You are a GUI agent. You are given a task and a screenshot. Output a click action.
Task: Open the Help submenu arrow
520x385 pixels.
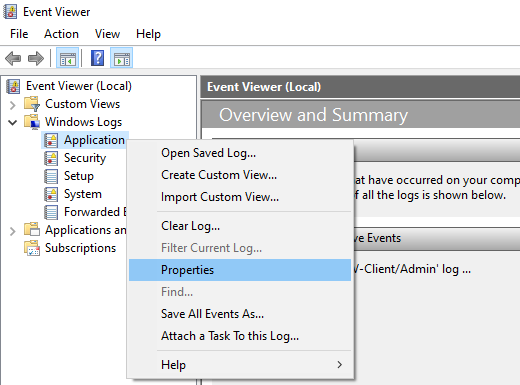[339, 365]
